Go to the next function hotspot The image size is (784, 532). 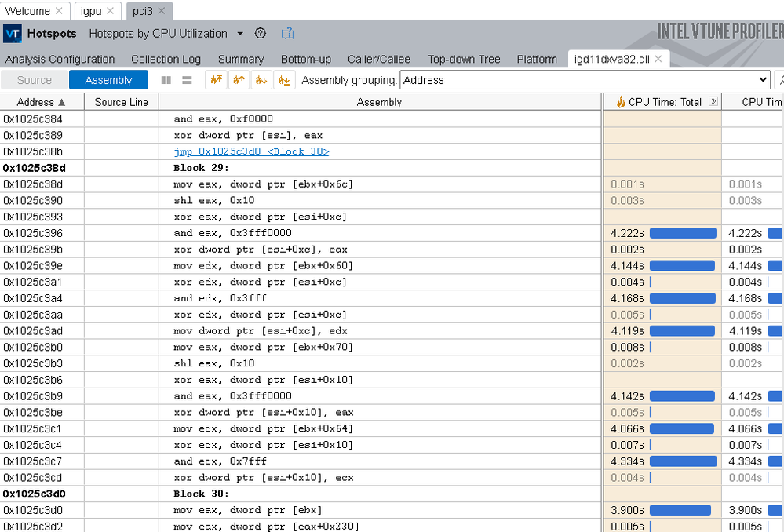[x=261, y=80]
